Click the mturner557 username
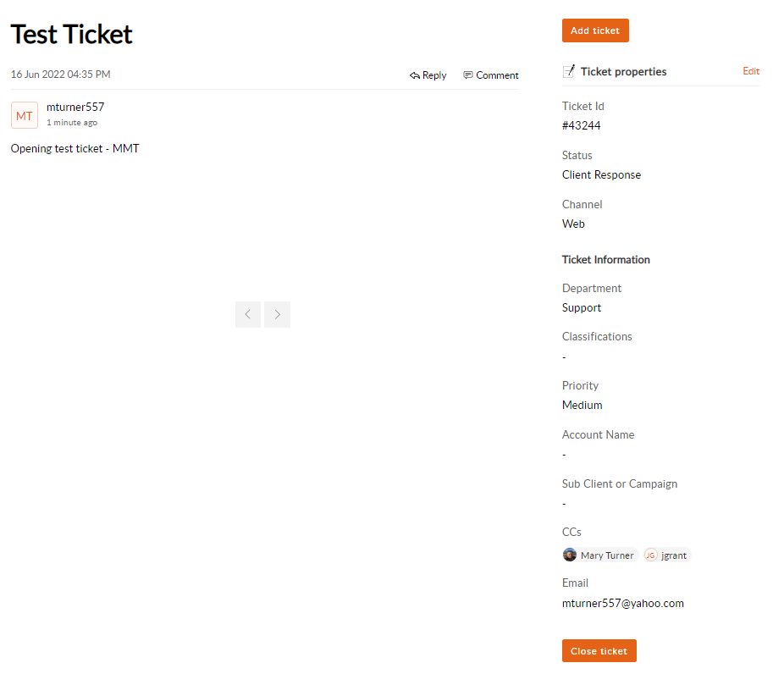Screen dimensions: 784x685 (75, 107)
